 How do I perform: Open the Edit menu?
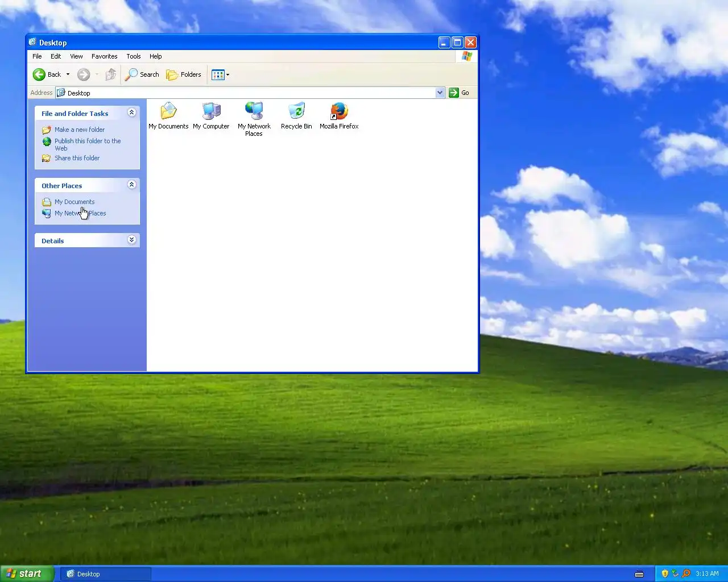(x=56, y=56)
